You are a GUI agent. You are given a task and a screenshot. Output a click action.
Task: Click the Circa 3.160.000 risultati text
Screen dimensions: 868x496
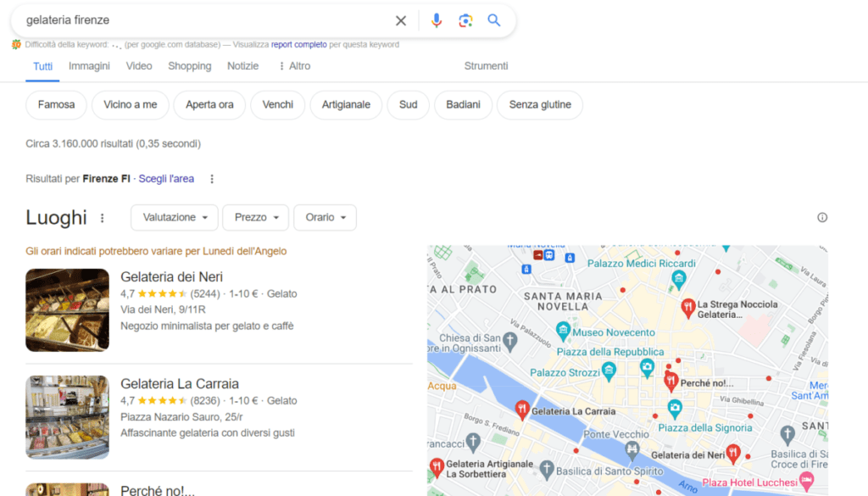click(x=113, y=144)
